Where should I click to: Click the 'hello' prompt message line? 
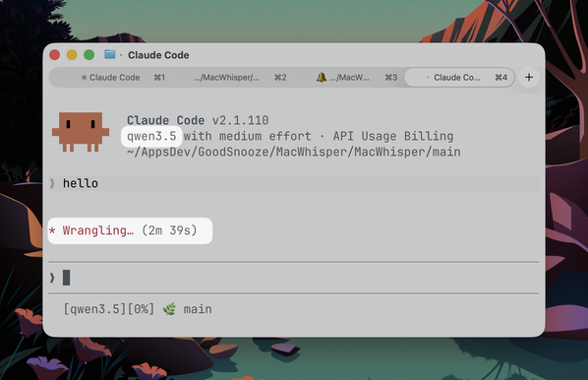[294, 183]
